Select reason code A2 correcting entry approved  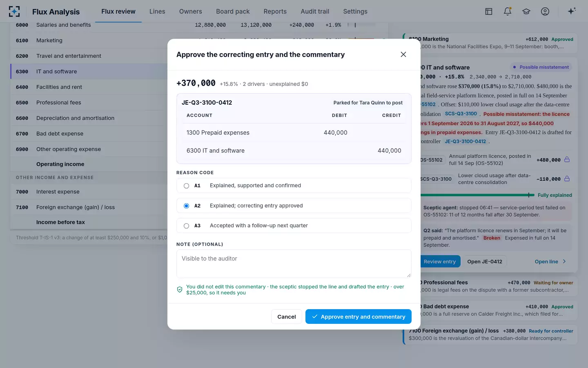pyautogui.click(x=294, y=206)
